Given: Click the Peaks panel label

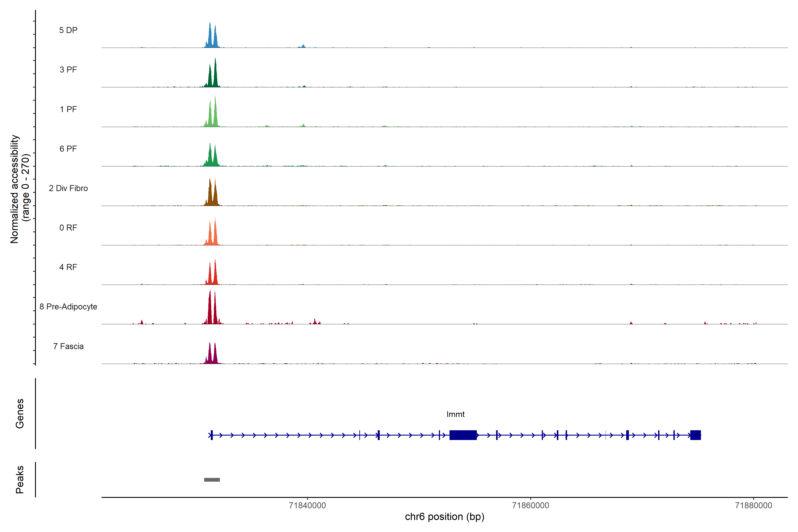Looking at the screenshot, I should 20,479.
